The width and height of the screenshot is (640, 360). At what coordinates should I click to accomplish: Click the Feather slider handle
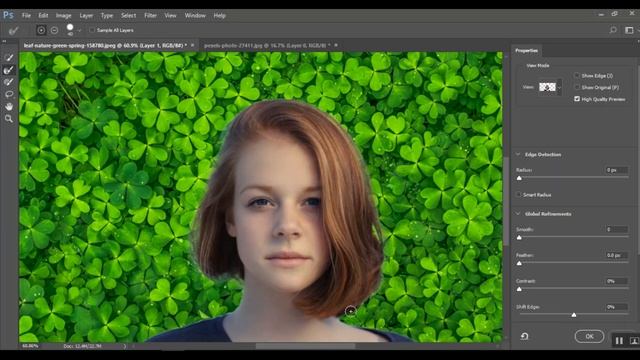point(519,264)
